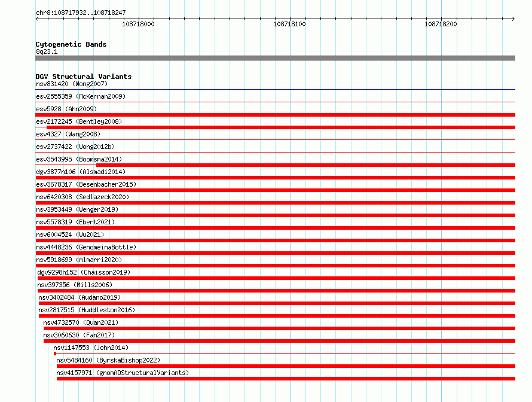Open nsv5578319 (Ebert2021) entry

tap(75, 222)
